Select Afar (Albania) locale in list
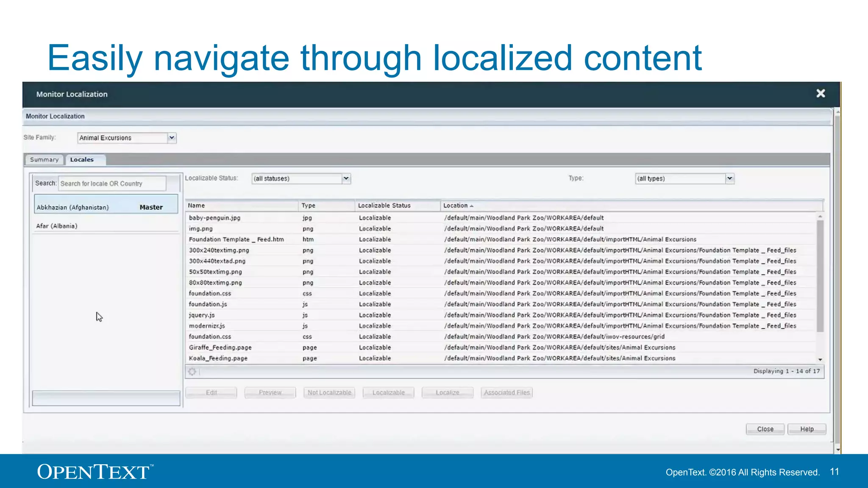The width and height of the screenshot is (868, 488). pos(57,226)
